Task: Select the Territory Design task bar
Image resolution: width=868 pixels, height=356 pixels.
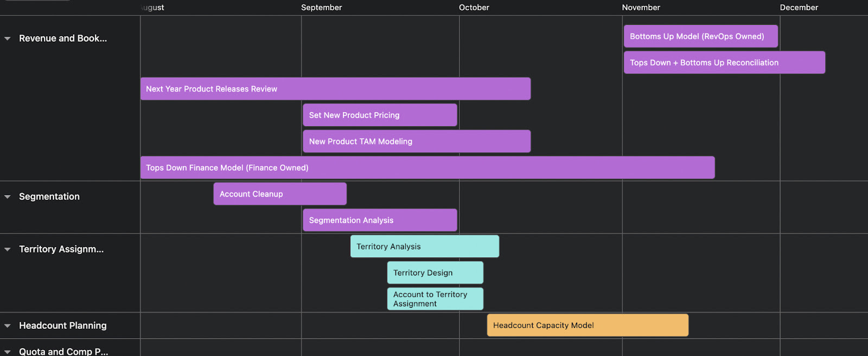Action: tap(435, 273)
